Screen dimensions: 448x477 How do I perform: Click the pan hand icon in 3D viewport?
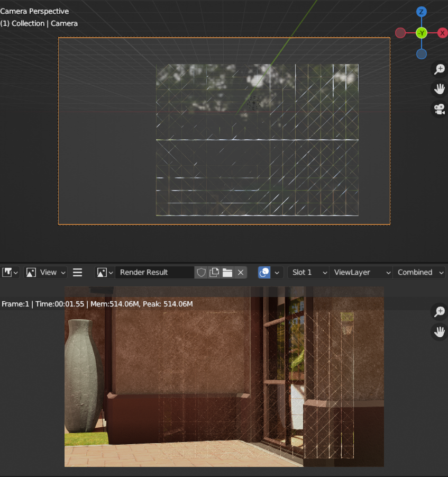coord(439,89)
